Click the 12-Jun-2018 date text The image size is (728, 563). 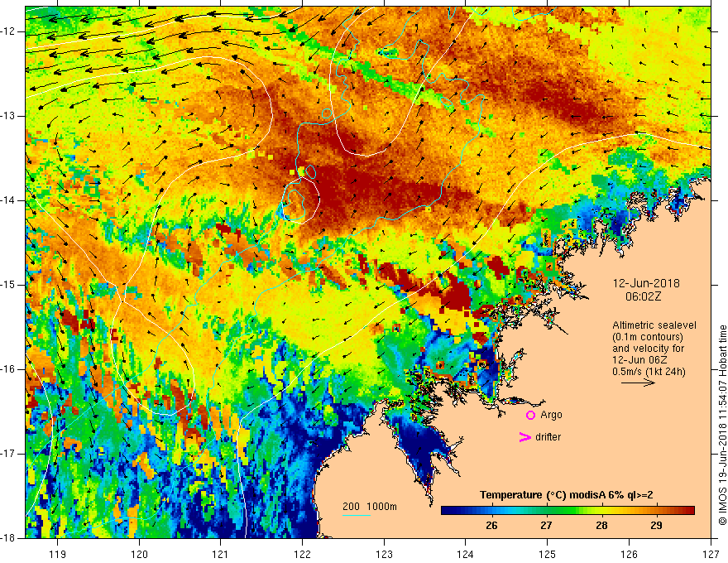(646, 283)
